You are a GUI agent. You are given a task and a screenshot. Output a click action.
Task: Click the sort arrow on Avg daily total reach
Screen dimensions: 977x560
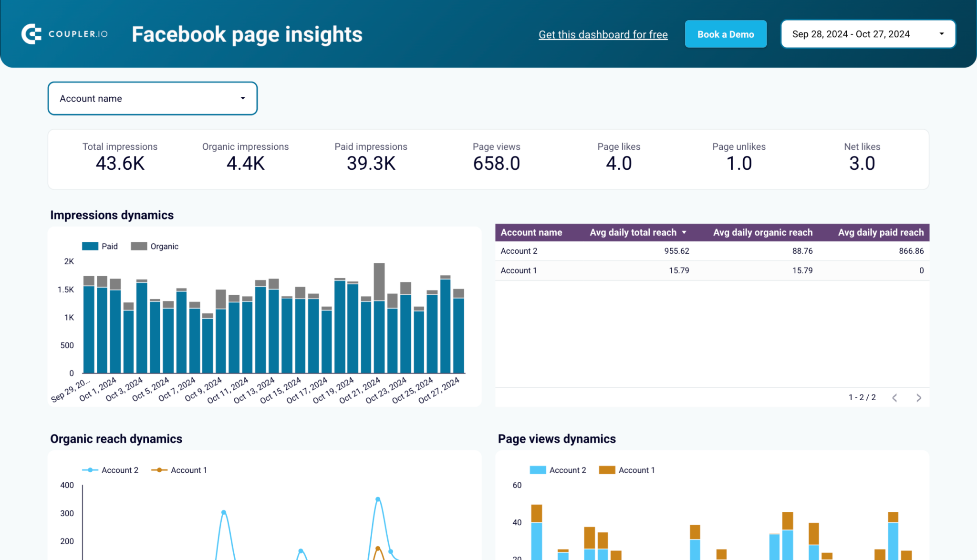[686, 232]
